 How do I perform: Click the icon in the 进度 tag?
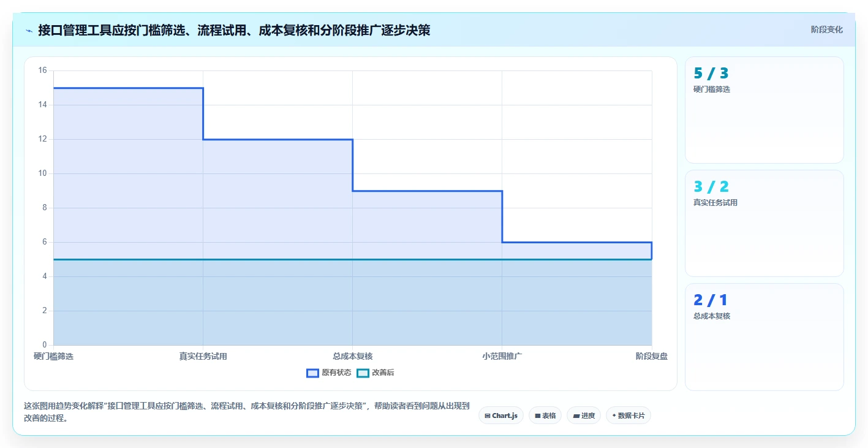point(576,416)
